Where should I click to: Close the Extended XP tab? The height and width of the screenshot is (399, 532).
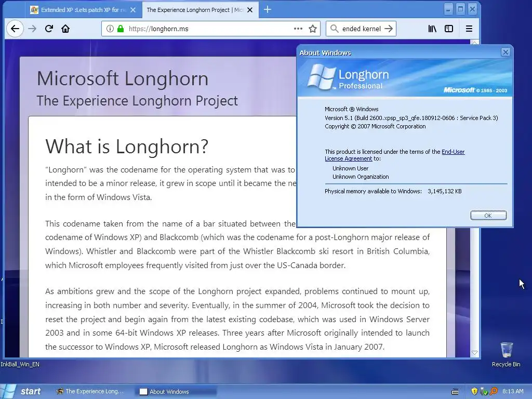133,10
